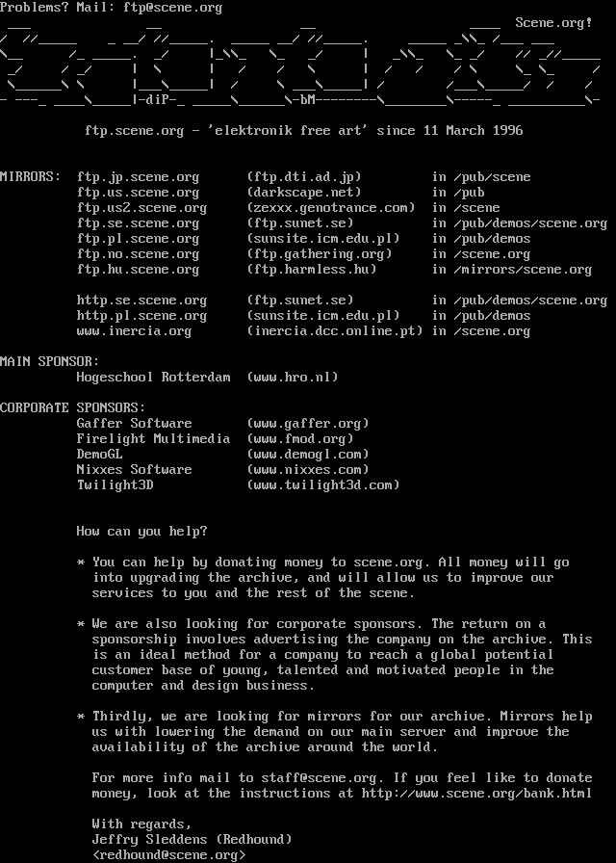Select the ftp.us2.scene.org mirror line
616x863 pixels.
pos(141,208)
